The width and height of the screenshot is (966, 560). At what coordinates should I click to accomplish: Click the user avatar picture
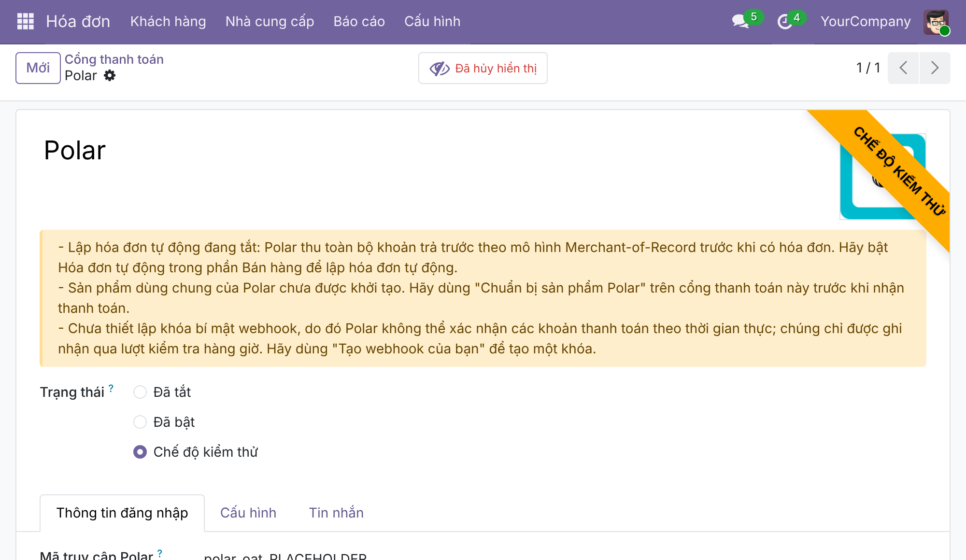(x=936, y=22)
